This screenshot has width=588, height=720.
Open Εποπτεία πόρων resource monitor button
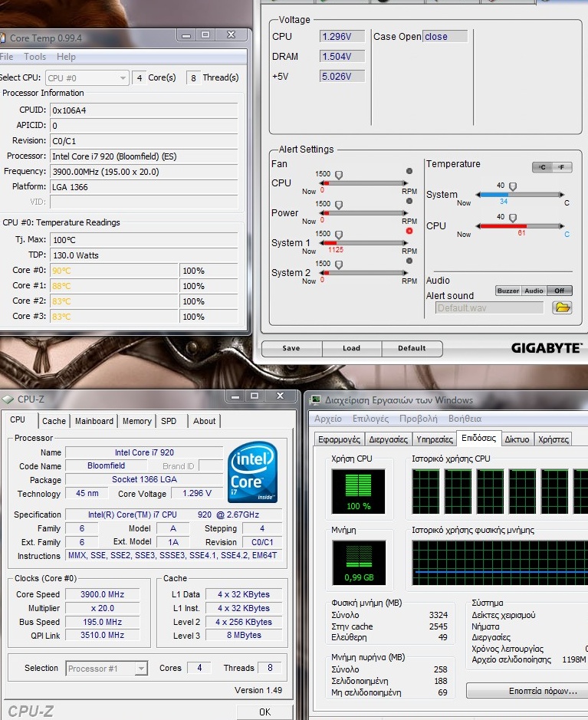pos(528,691)
